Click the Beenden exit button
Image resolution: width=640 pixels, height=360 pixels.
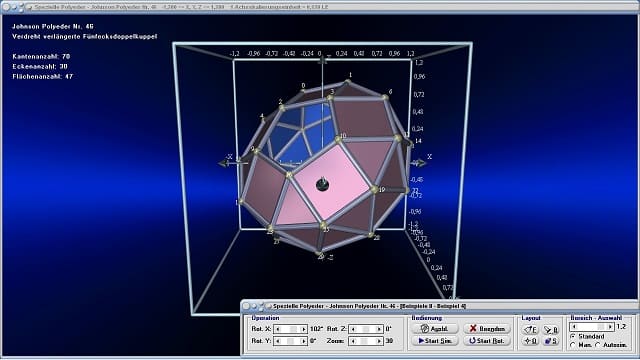click(487, 329)
